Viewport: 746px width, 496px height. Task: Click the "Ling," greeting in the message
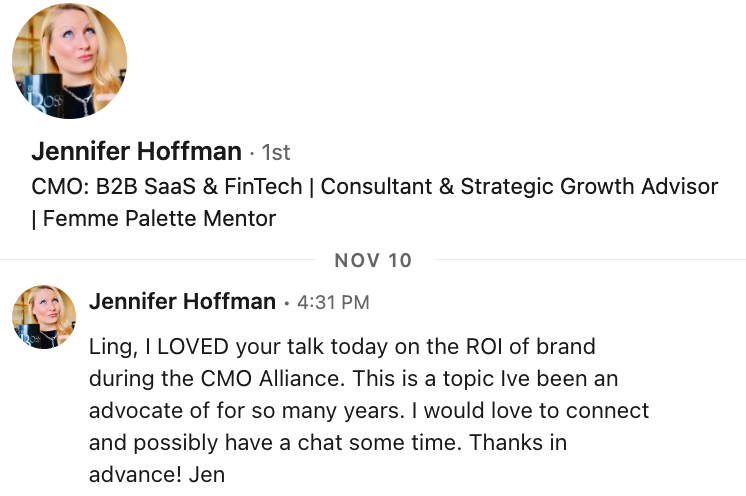110,347
